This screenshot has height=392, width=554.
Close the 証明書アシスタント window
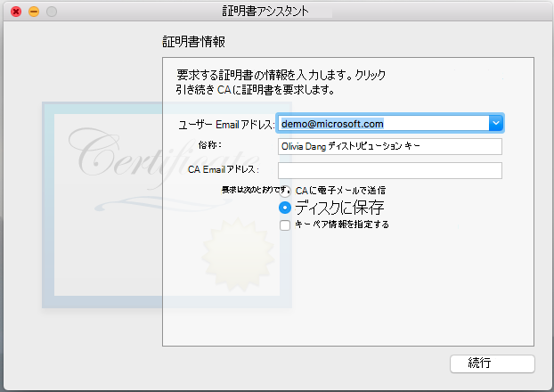pyautogui.click(x=16, y=12)
